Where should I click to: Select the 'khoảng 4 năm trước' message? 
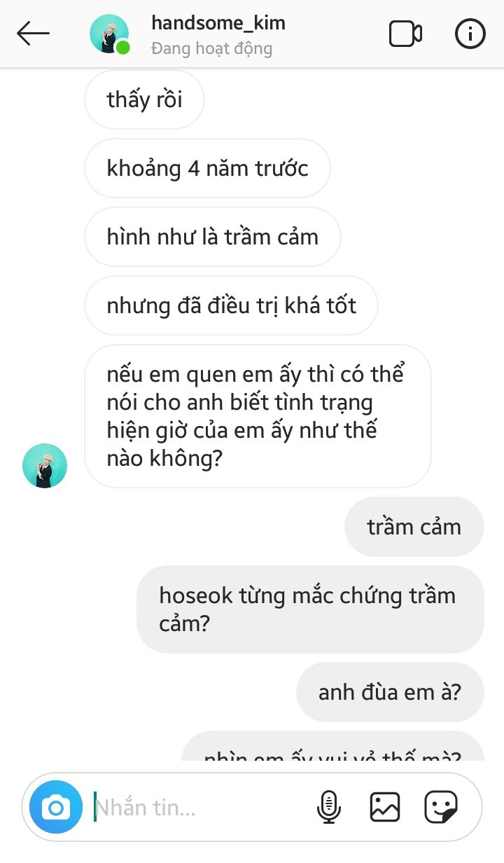tap(207, 168)
